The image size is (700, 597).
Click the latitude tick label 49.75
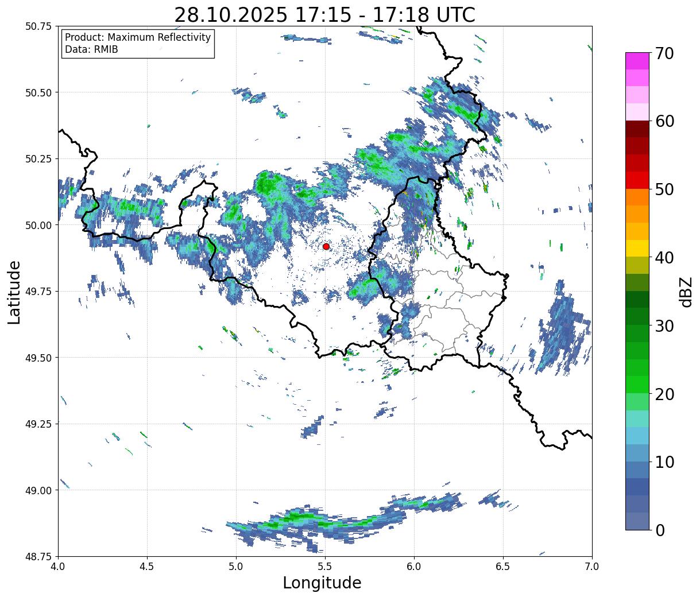pos(38,292)
